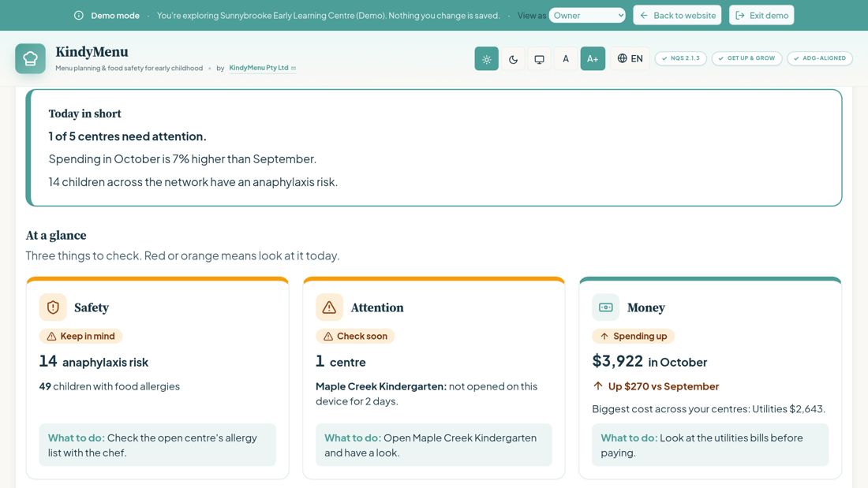Set normal text size A
868x488 pixels.
(566, 58)
